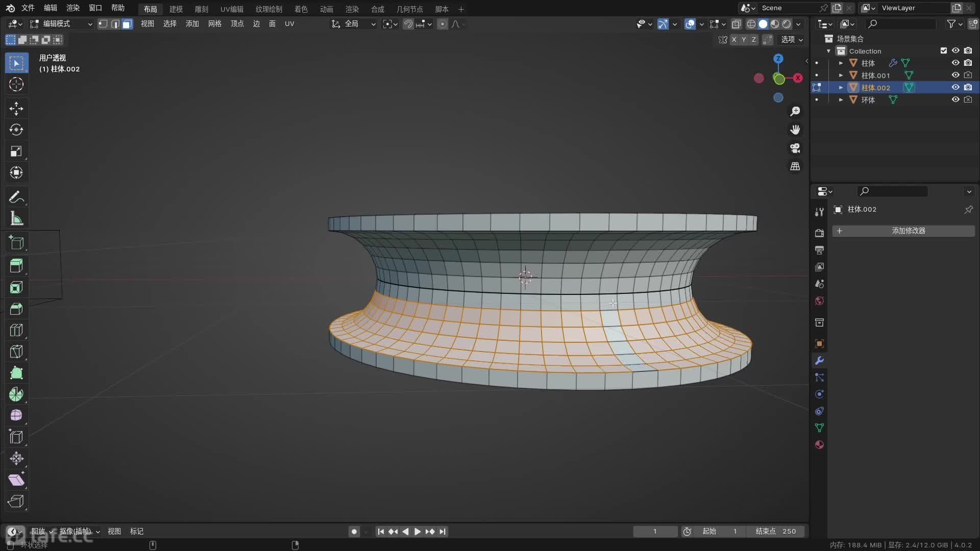Screen dimensions: 980x551
Task: Switch to 建模 workspace tab
Action: [176, 9]
